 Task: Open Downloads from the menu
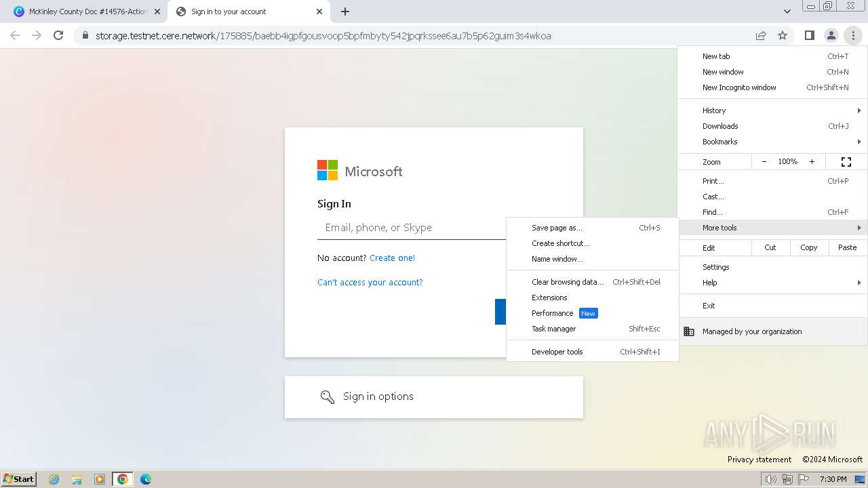[x=772, y=126]
